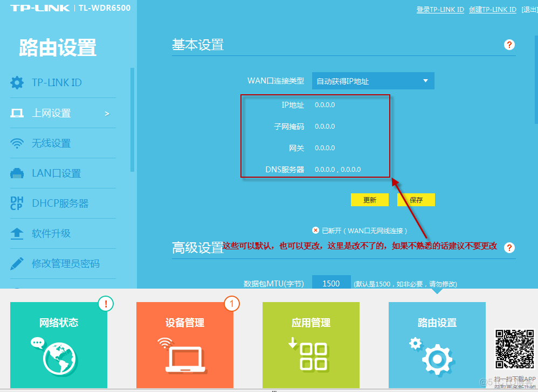Click the 数据包MTU input field with 1500
This screenshot has width=538, height=392.
coord(331,282)
